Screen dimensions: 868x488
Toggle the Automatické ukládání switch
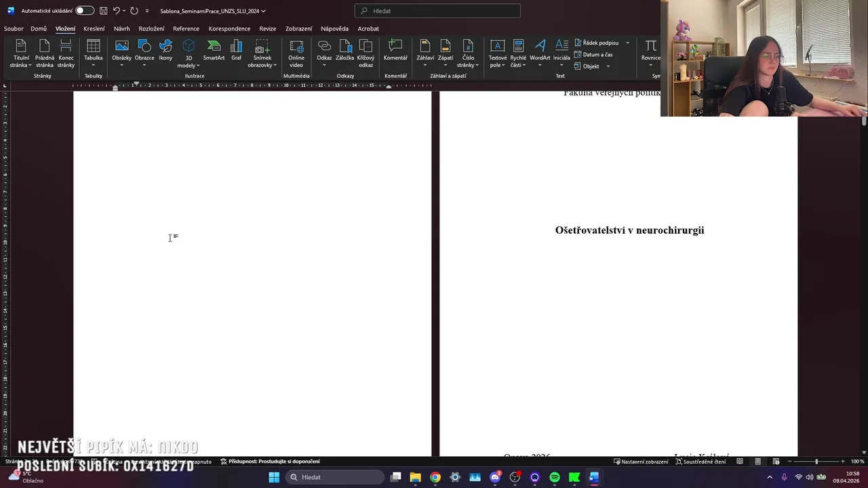[x=85, y=11]
